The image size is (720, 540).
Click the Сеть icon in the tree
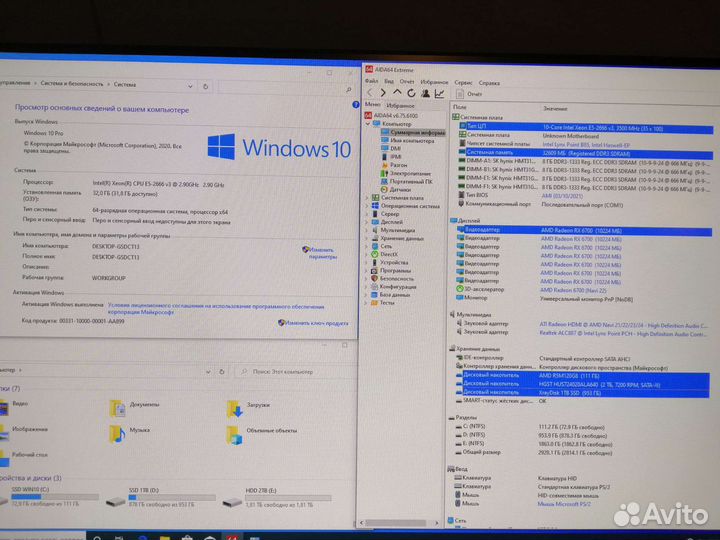point(375,246)
